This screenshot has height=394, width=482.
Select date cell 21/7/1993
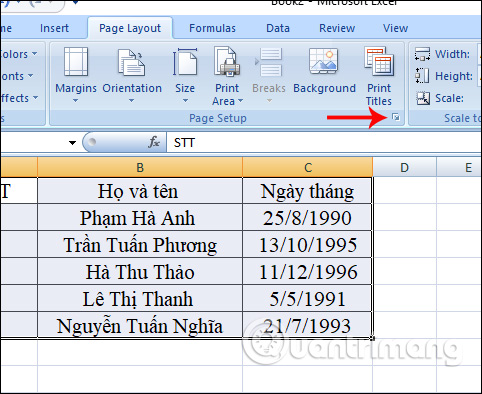tap(307, 325)
